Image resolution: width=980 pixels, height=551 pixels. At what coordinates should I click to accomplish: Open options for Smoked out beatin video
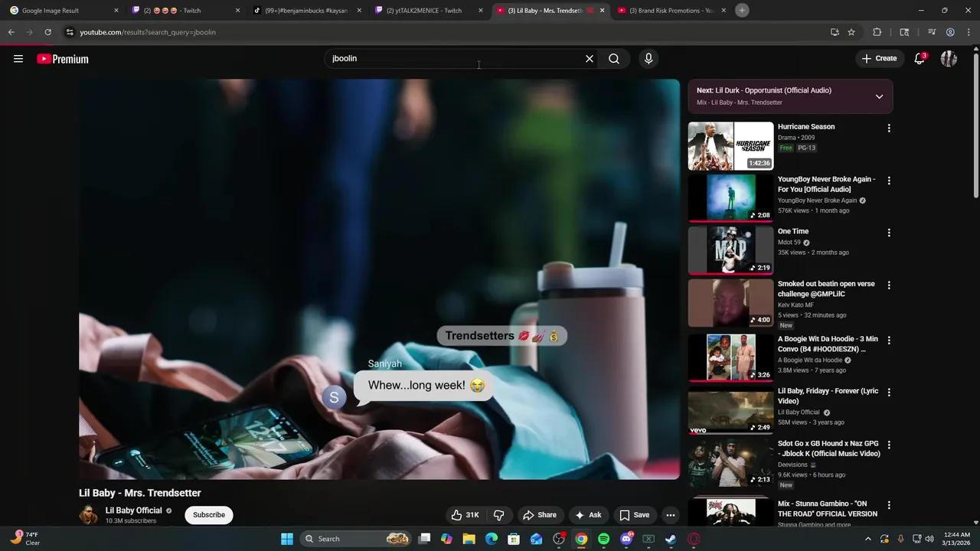coord(889,285)
